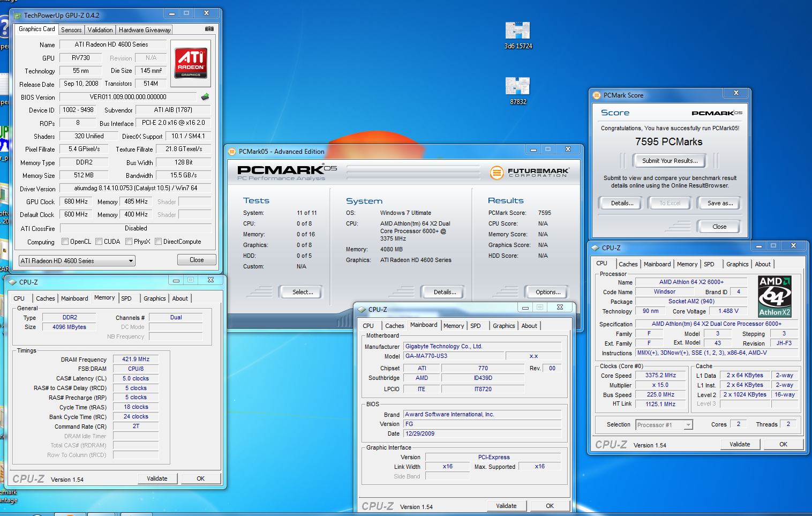Click the Core Speed value '3375.2 MHz'
This screenshot has width=812, height=516.
660,375
